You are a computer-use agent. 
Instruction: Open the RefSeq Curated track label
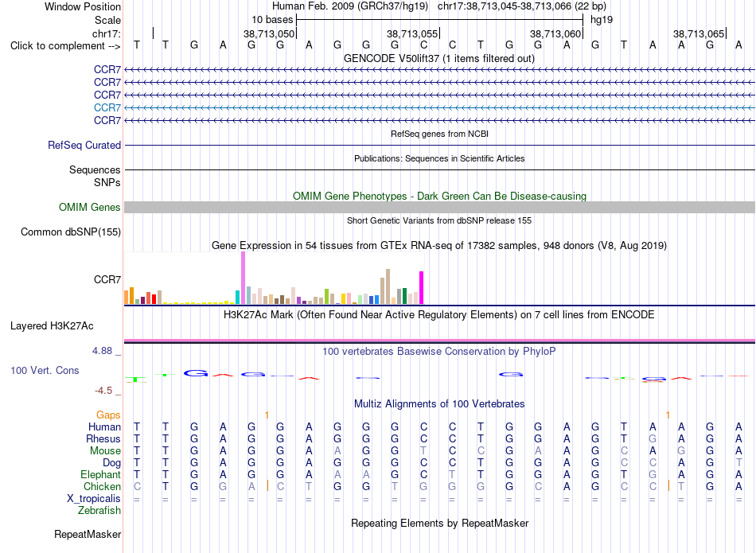(84, 145)
